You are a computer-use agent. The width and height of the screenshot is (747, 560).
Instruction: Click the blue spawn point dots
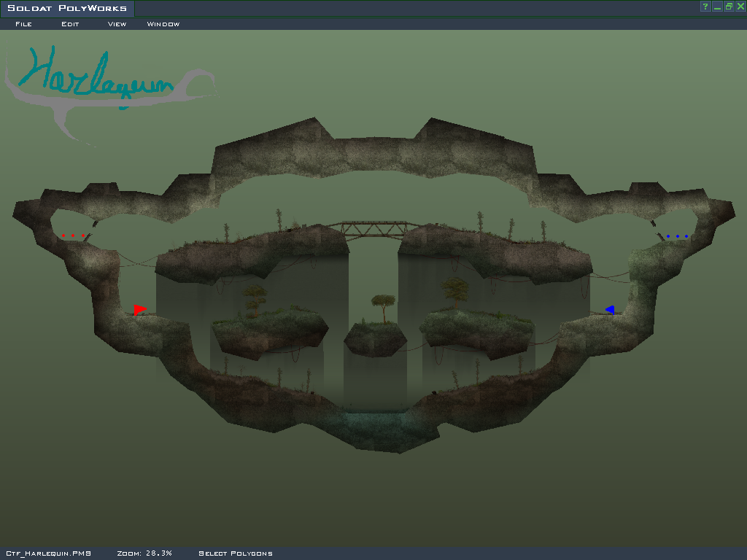click(x=677, y=236)
